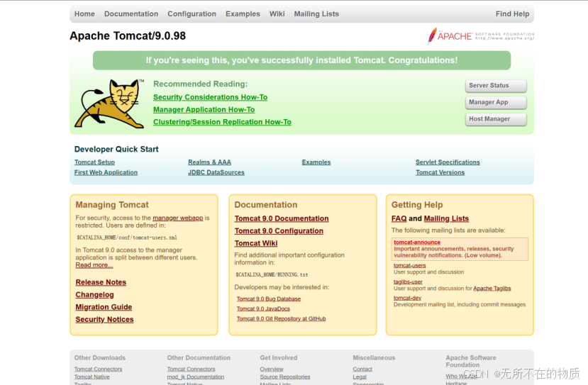Open Wiki in the top navigation bar

[x=277, y=14]
